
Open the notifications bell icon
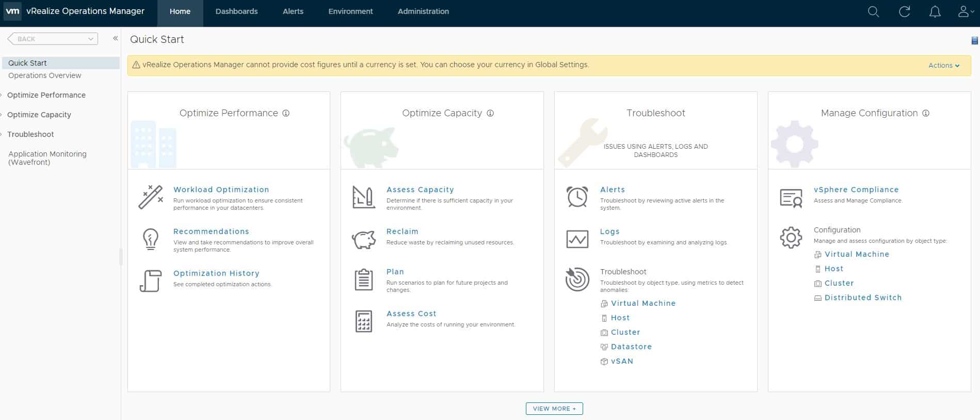935,11
